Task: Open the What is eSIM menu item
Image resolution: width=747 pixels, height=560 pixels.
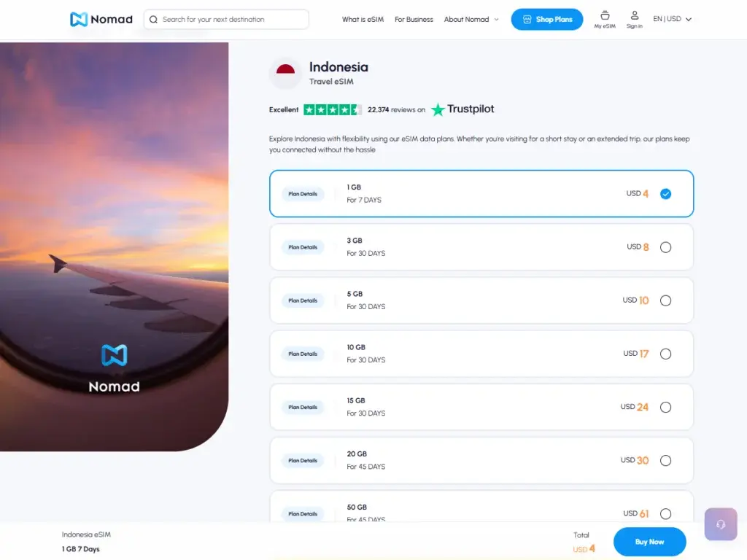Action: pyautogui.click(x=363, y=20)
